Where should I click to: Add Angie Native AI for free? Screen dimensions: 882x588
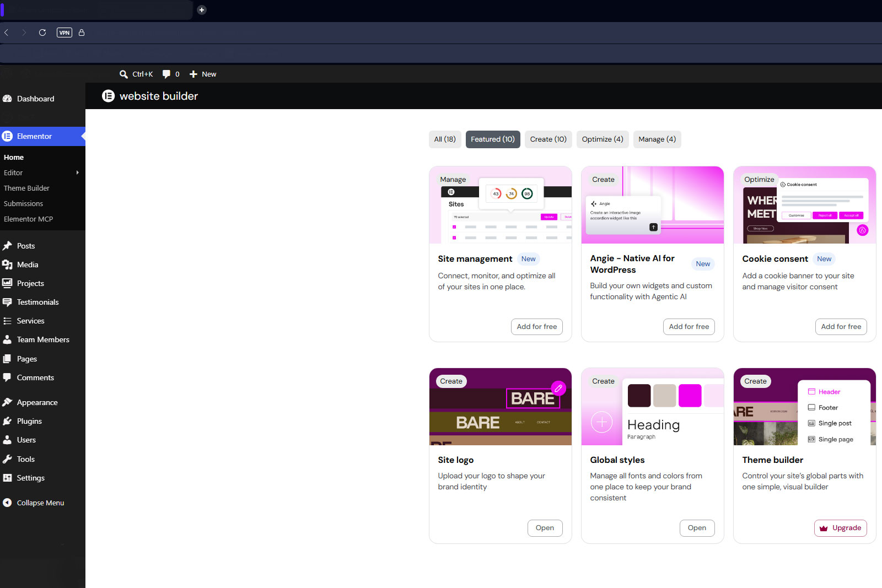(689, 327)
